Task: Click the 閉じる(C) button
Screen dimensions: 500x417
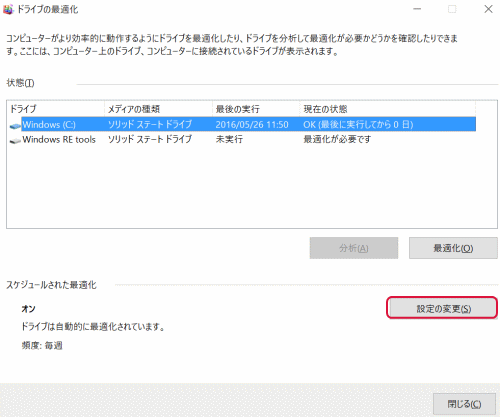Action: click(464, 404)
